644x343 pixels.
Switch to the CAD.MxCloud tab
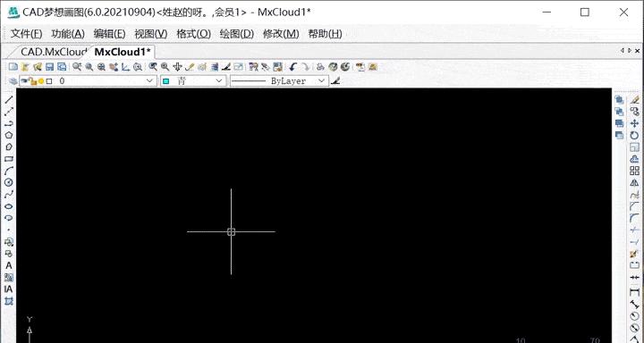pos(54,52)
